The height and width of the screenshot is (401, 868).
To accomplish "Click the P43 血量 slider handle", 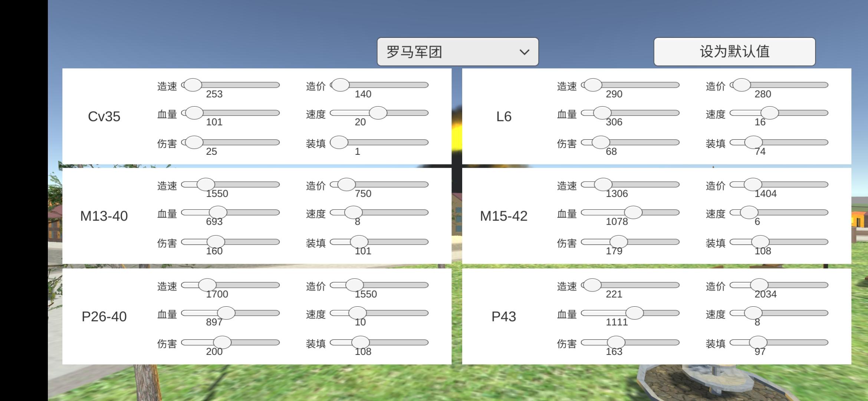I will pos(635,313).
